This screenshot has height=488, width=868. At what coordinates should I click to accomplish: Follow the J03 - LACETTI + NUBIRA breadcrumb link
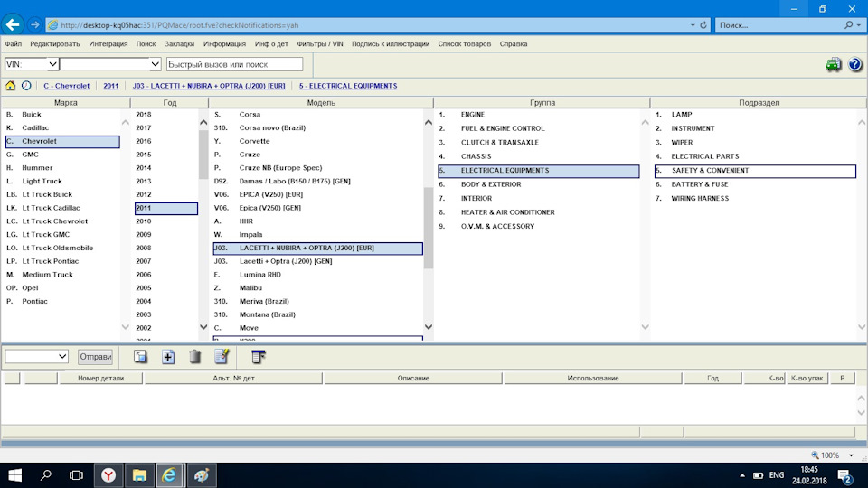209,86
